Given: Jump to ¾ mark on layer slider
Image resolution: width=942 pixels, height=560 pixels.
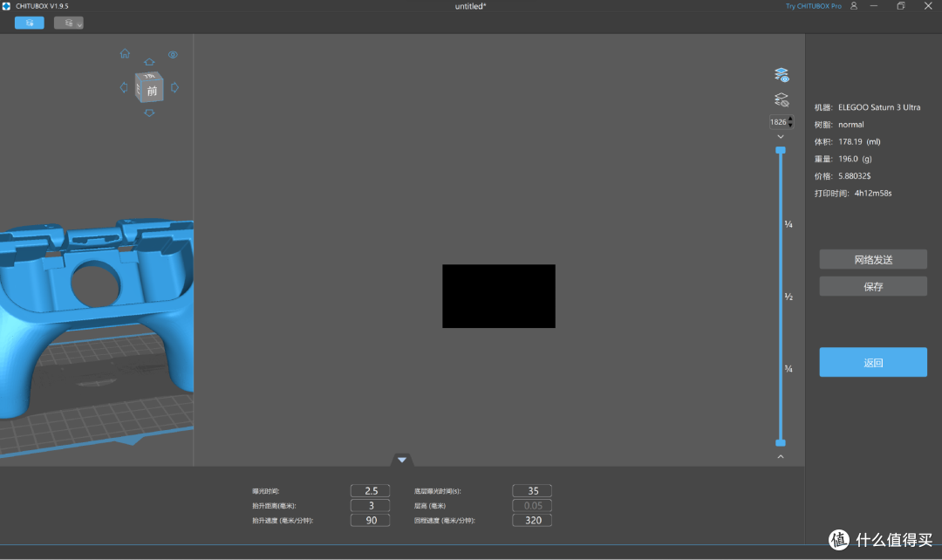Looking at the screenshot, I should tap(788, 369).
